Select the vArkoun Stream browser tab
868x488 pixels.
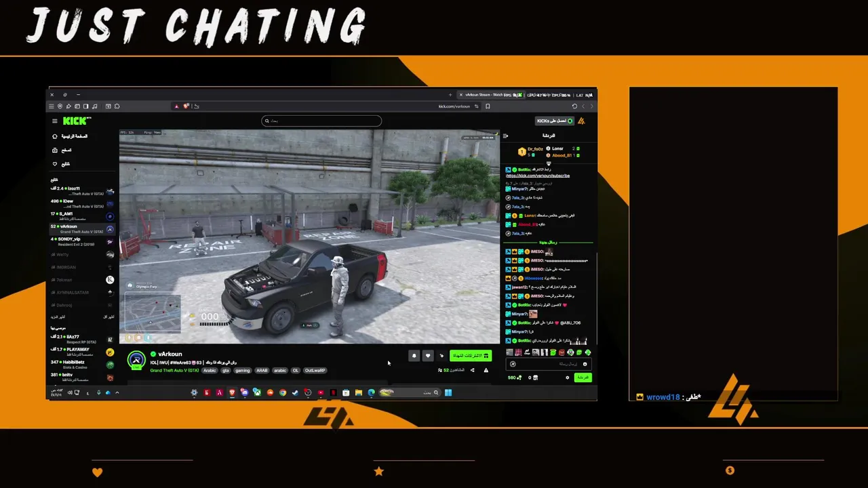[x=491, y=95]
